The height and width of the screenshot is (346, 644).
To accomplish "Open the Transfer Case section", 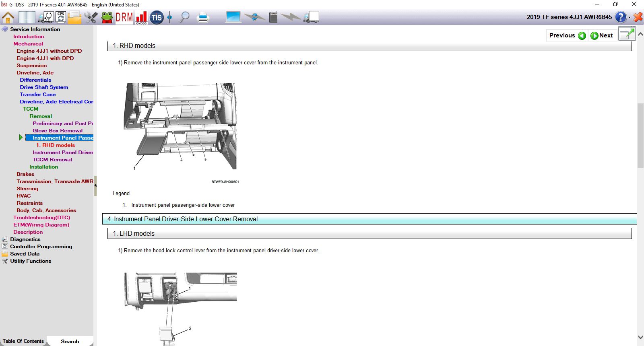I will pyautogui.click(x=38, y=95).
